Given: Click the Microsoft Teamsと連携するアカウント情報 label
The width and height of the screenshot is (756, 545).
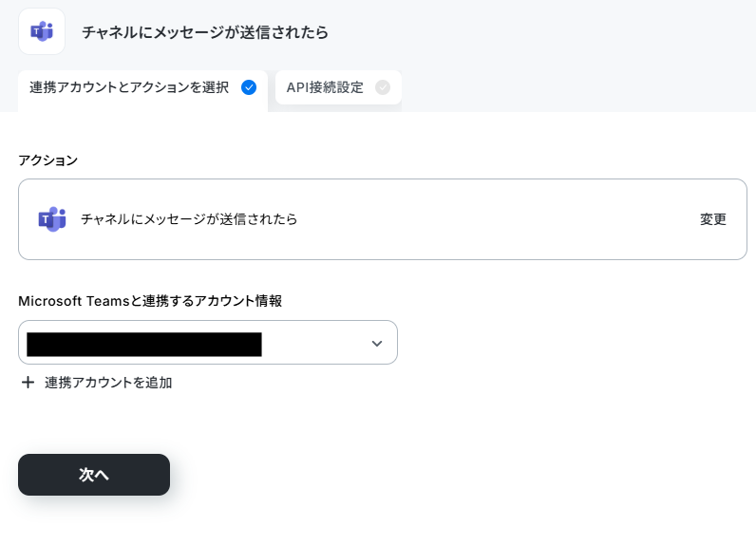Looking at the screenshot, I should (x=150, y=301).
